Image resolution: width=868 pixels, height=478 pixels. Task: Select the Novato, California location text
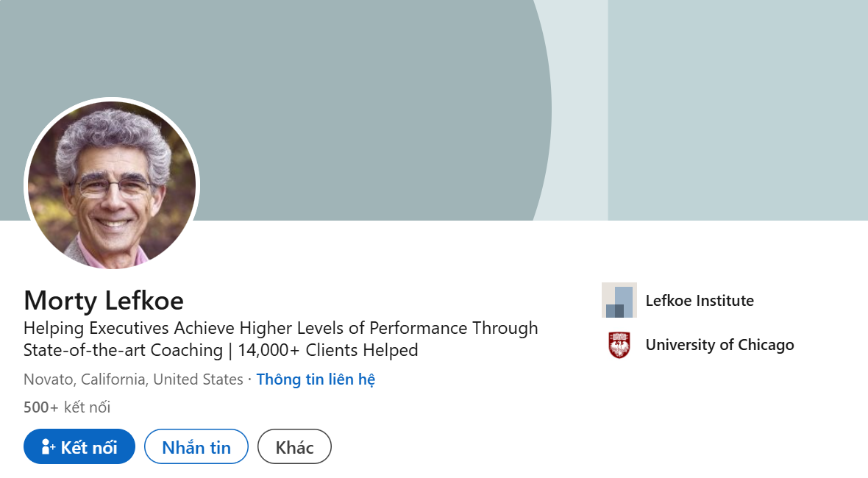click(133, 379)
